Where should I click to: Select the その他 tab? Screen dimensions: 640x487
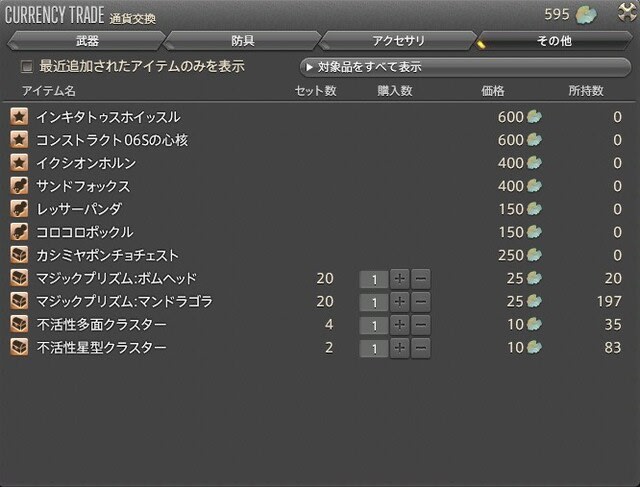coord(554,41)
